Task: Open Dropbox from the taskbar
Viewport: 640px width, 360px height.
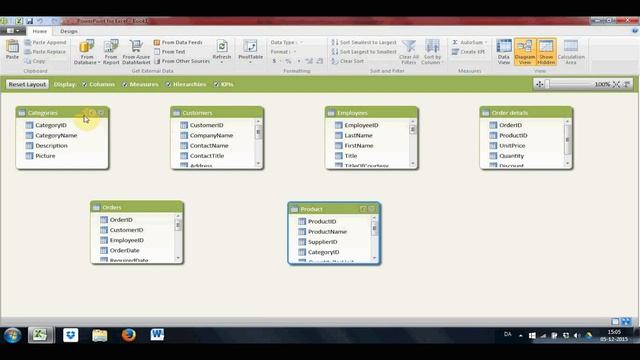Action: click(x=71, y=336)
